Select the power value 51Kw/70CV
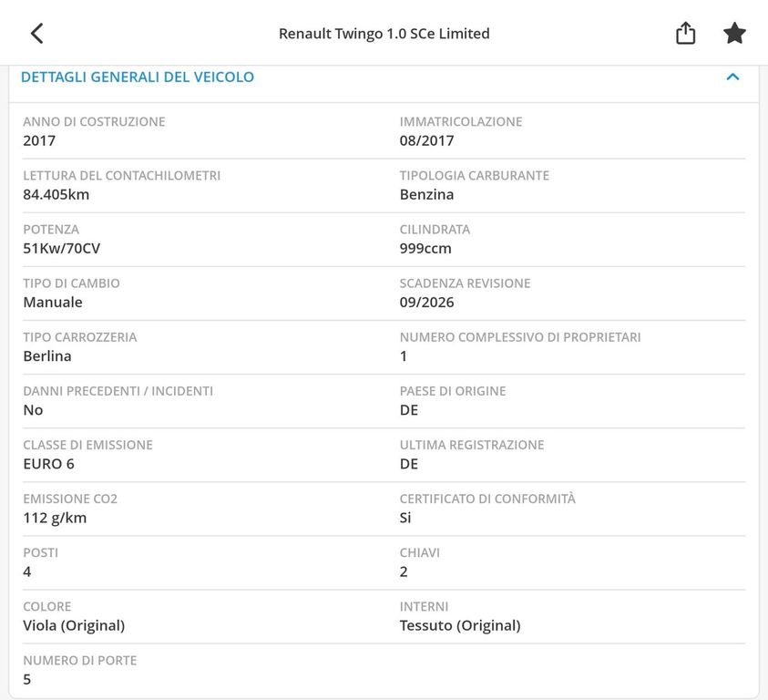The height and width of the screenshot is (700, 768). tap(62, 249)
